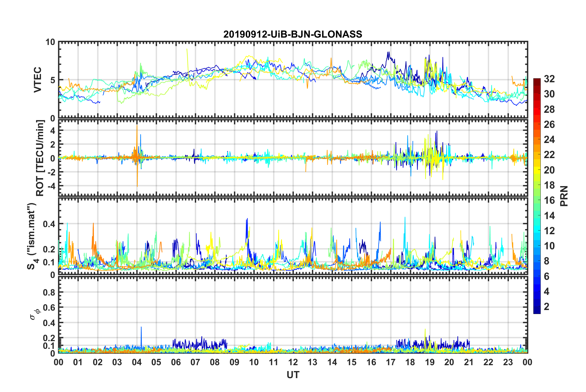Click x-axis tick label 19
The width and height of the screenshot is (586, 392).
430,362
